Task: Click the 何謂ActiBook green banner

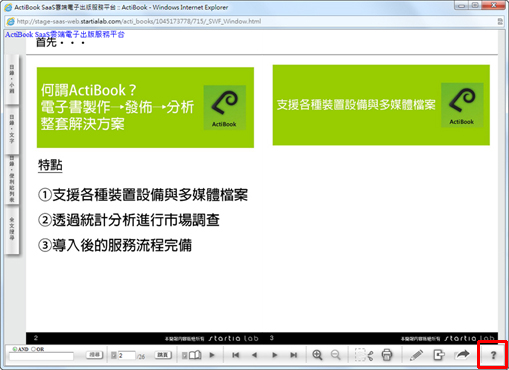Action: [x=145, y=107]
